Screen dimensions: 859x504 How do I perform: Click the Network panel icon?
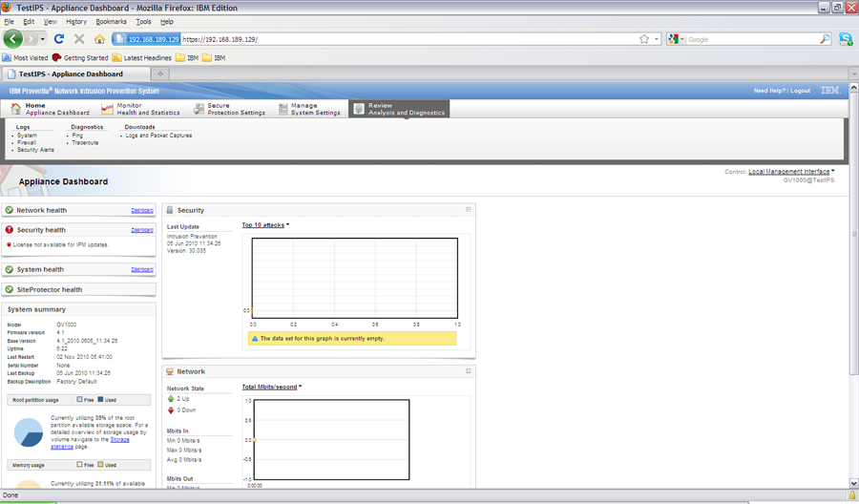pyautogui.click(x=170, y=371)
